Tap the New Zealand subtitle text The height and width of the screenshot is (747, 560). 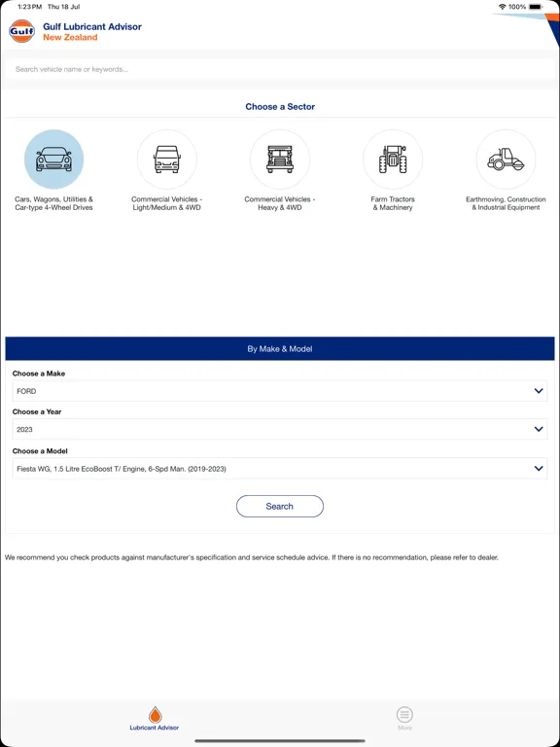[x=70, y=38]
